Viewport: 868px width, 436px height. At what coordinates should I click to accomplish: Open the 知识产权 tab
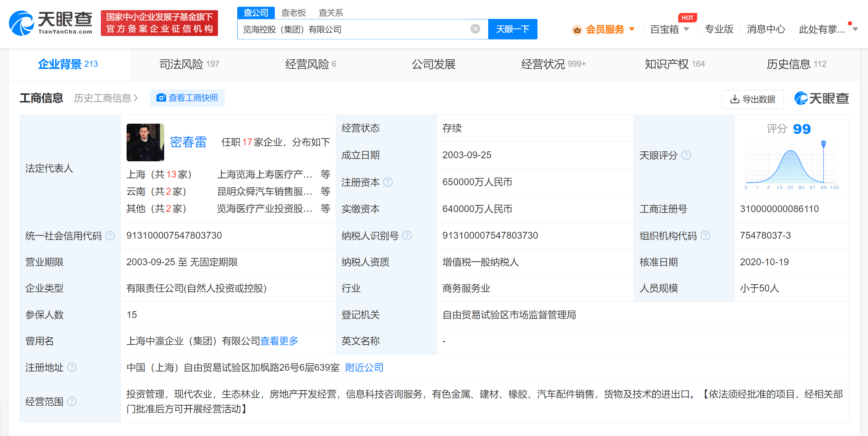(674, 64)
